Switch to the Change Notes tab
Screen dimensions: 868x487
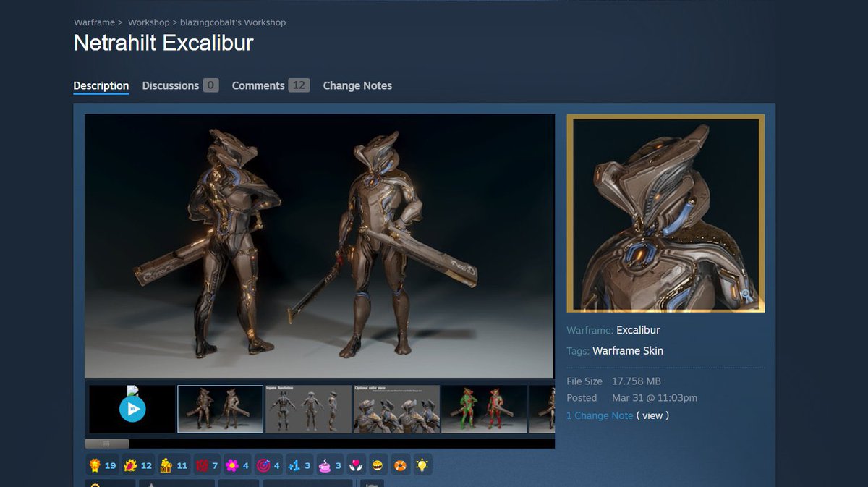pos(357,85)
